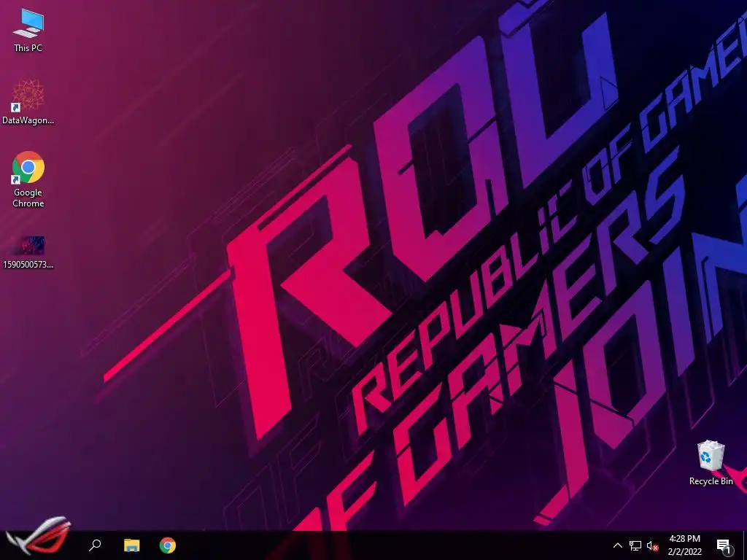This screenshot has width=747, height=560.
Task: Launch Chrome from the taskbar
Action: [167, 545]
